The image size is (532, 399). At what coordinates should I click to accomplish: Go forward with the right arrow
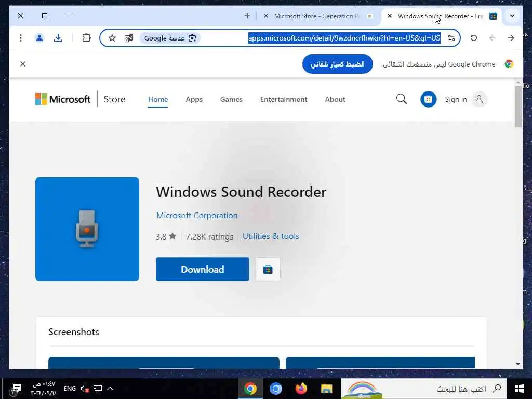pyautogui.click(x=511, y=38)
